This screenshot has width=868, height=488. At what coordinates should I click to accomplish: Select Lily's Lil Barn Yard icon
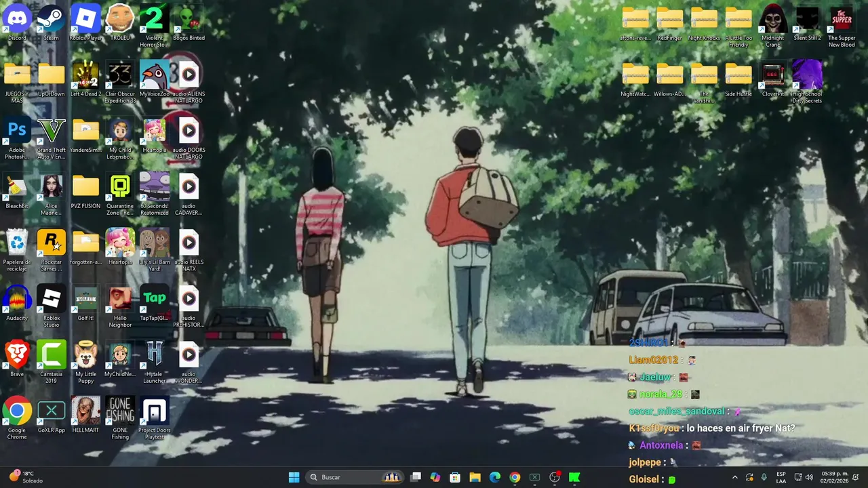coord(155,251)
